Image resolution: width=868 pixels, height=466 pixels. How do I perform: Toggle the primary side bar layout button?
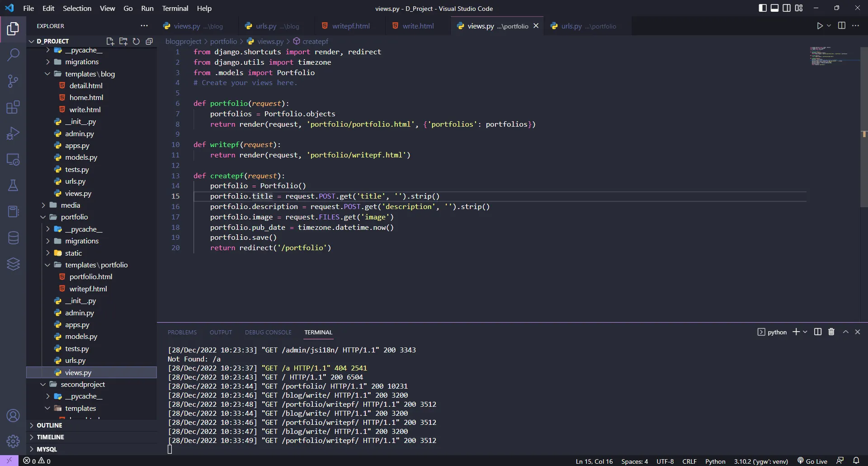click(x=763, y=8)
